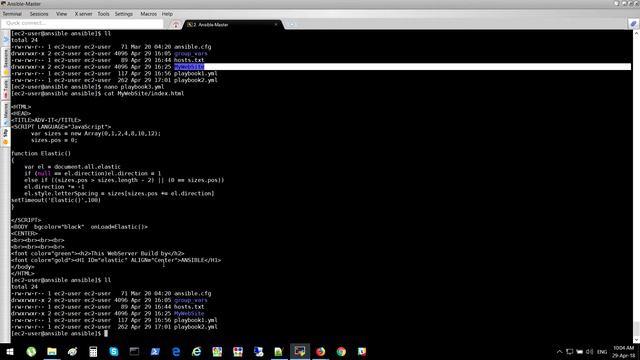Open Skype from the taskbar
640x360 pixels.
click(114, 351)
